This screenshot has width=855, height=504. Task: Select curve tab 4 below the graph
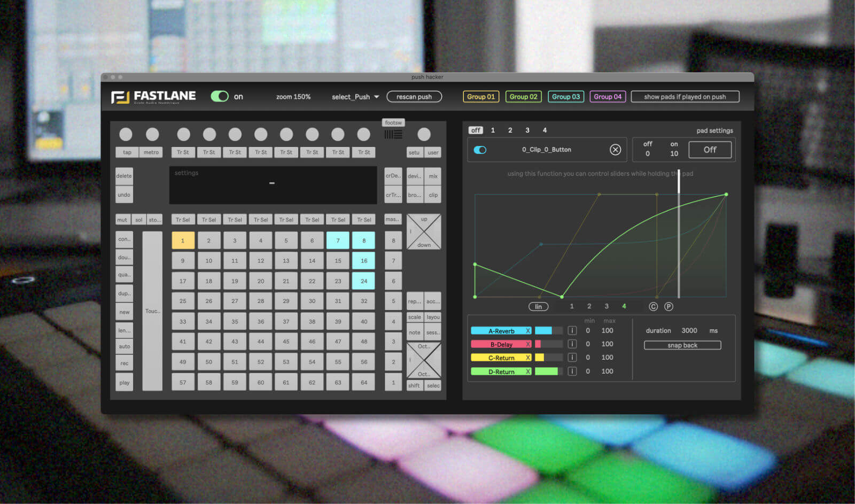tap(624, 306)
